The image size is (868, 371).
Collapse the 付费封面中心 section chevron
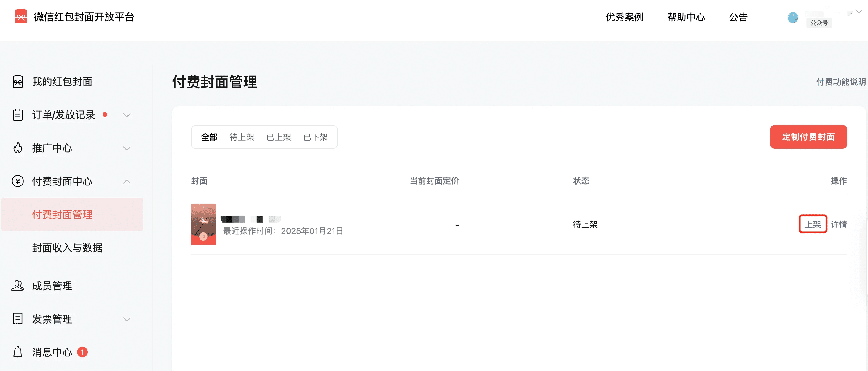(x=127, y=181)
